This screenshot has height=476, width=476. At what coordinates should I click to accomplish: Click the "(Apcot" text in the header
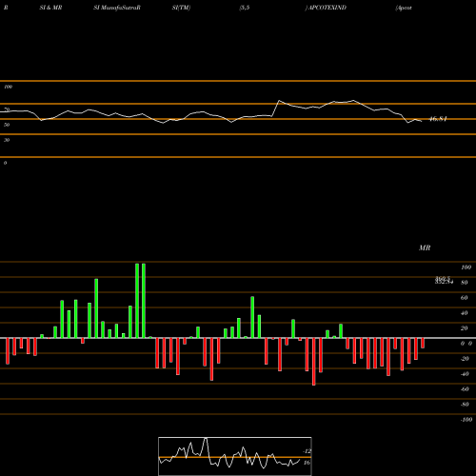(x=404, y=8)
